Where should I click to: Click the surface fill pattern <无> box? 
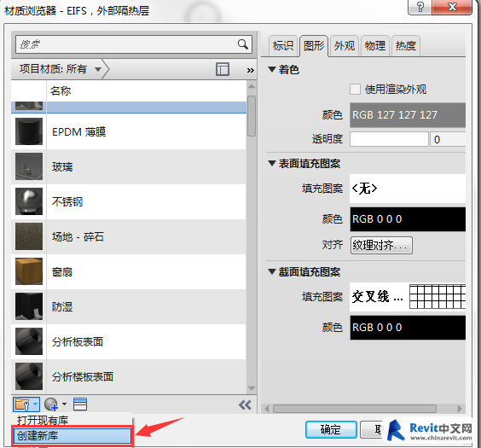[x=408, y=189]
